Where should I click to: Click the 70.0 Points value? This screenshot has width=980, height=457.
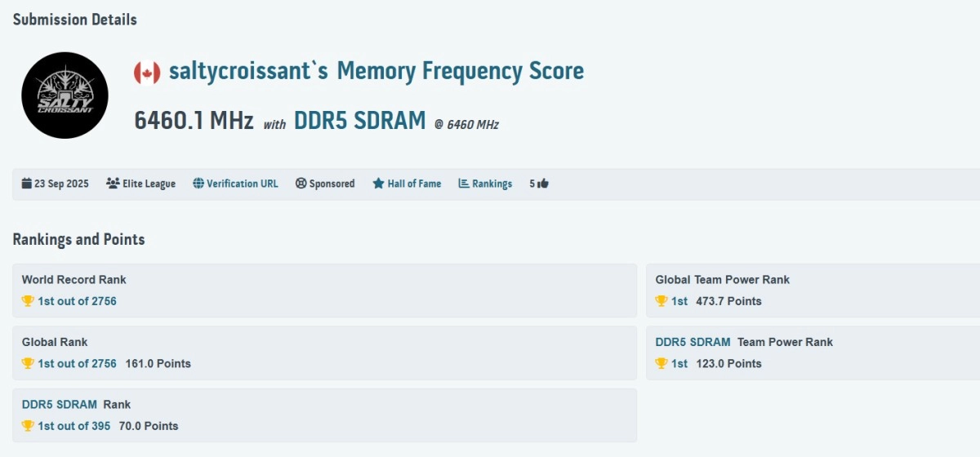(x=149, y=426)
